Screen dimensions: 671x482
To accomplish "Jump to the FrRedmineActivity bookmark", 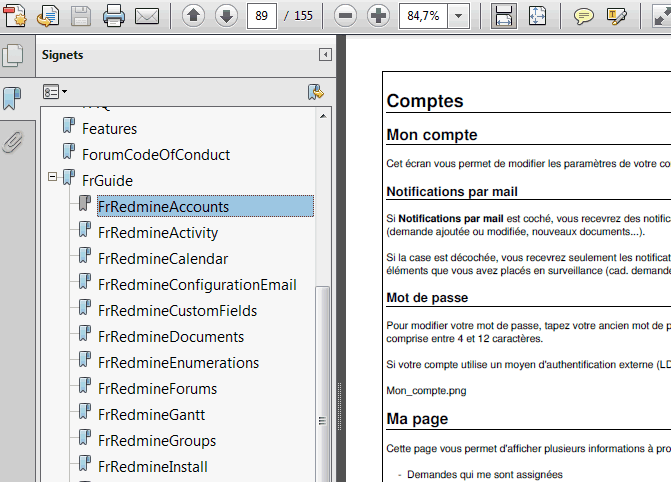I will tap(158, 233).
